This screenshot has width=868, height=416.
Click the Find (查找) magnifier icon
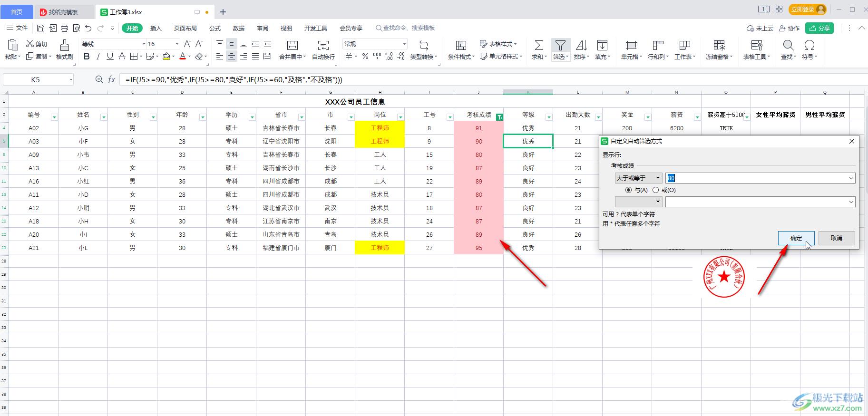click(x=788, y=45)
